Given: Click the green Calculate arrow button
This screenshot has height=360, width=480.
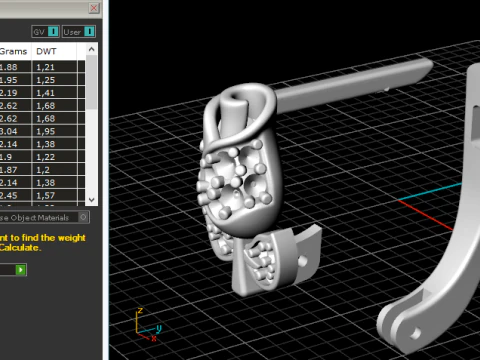Looking at the screenshot, I should 21,270.
